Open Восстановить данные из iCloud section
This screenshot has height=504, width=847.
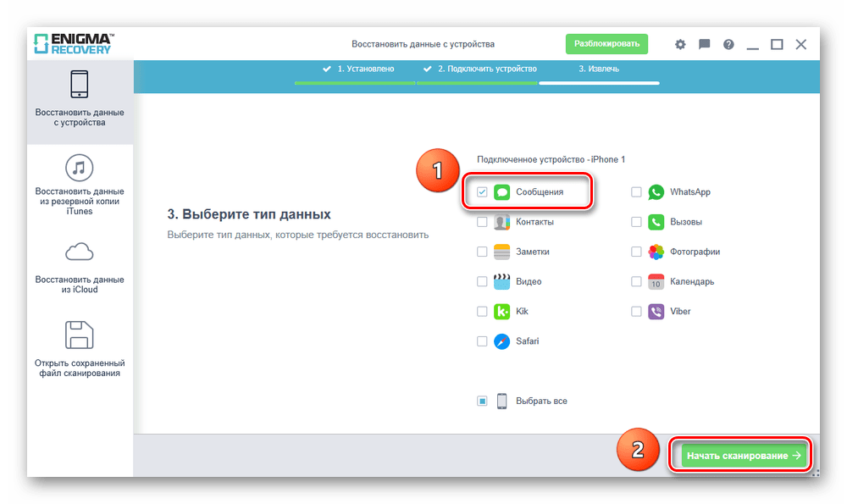tap(80, 267)
